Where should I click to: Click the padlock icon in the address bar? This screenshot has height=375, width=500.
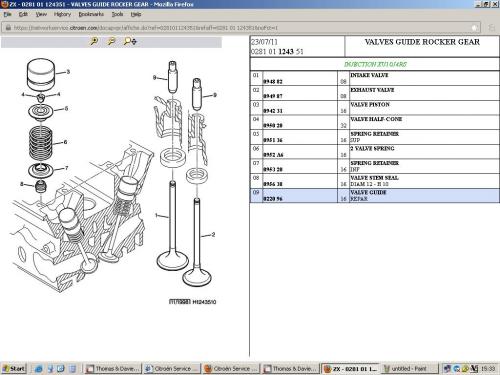coord(8,28)
